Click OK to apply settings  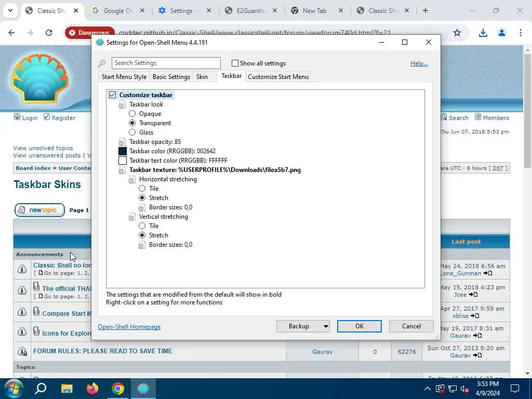360,326
